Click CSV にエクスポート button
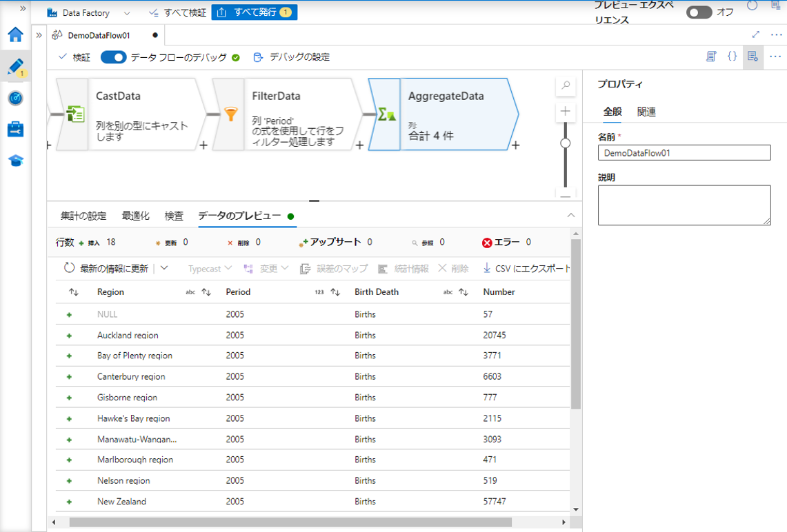The image size is (787, 532). pos(527,268)
